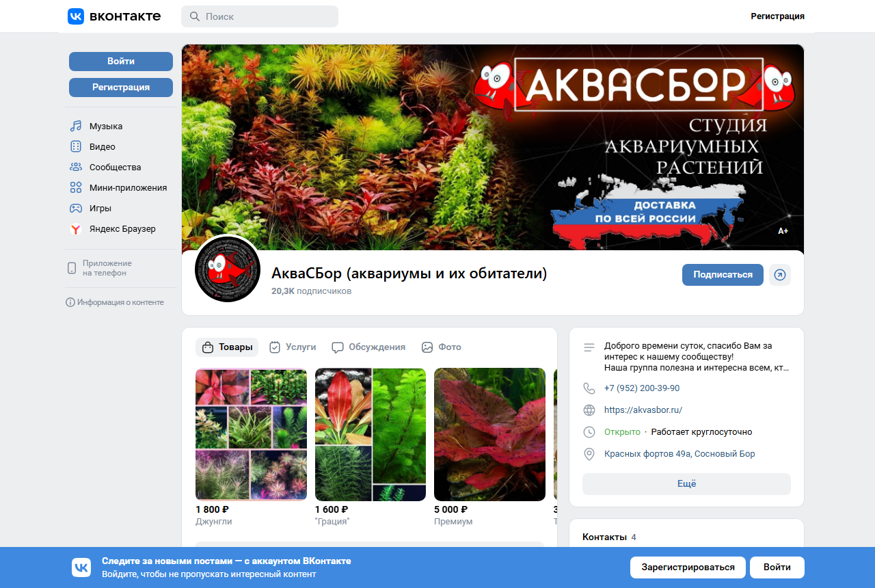Click the search magnifier icon
This screenshot has height=588, width=875.
pyautogui.click(x=195, y=16)
